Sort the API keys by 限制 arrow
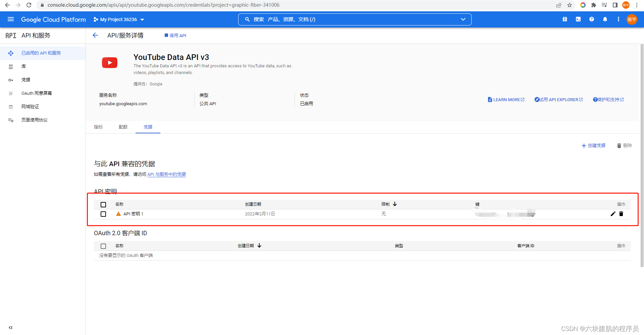Image resolution: width=644 pixels, height=335 pixels. click(x=395, y=204)
